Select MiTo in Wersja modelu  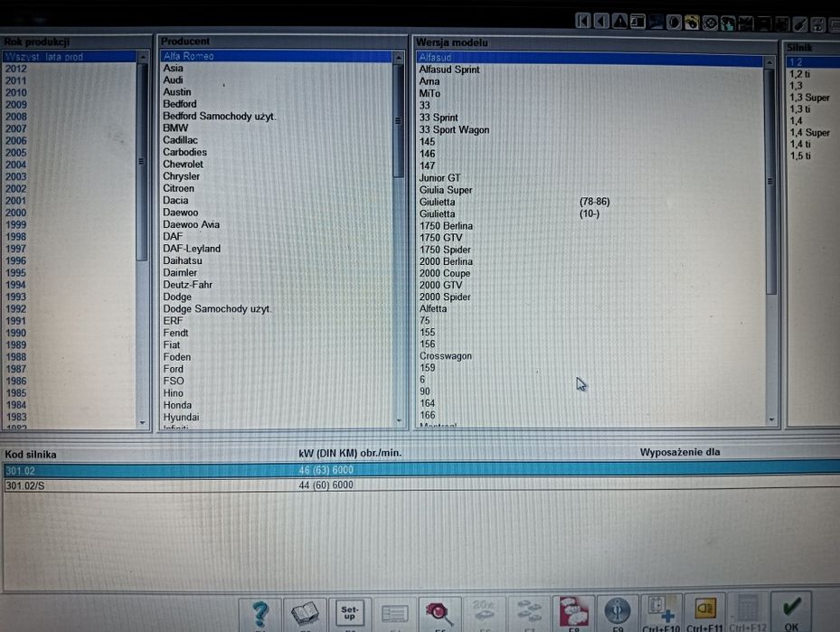click(429, 93)
